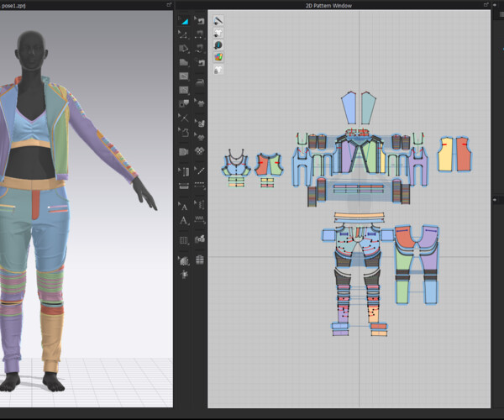Click the horizontal bar tool below fold tool

(184, 186)
